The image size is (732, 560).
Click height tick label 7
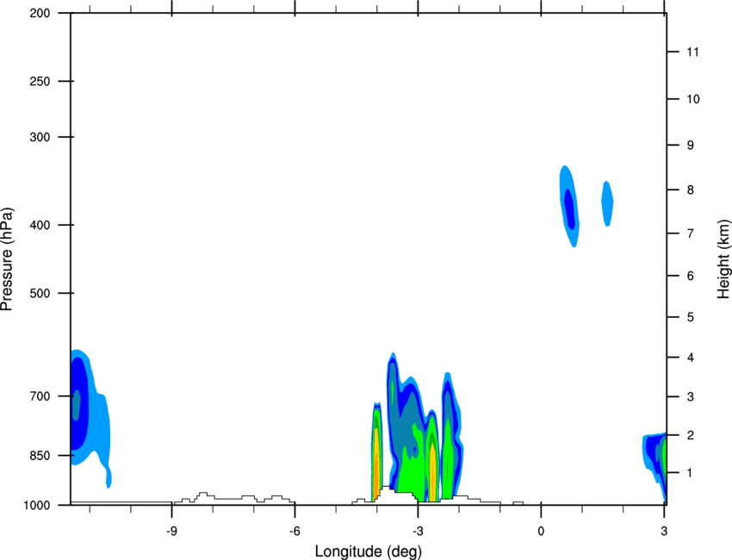click(690, 233)
